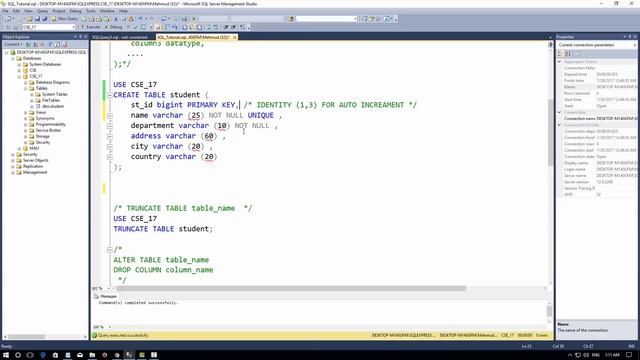
Task: Select the Replication folder
Action: tap(33, 166)
